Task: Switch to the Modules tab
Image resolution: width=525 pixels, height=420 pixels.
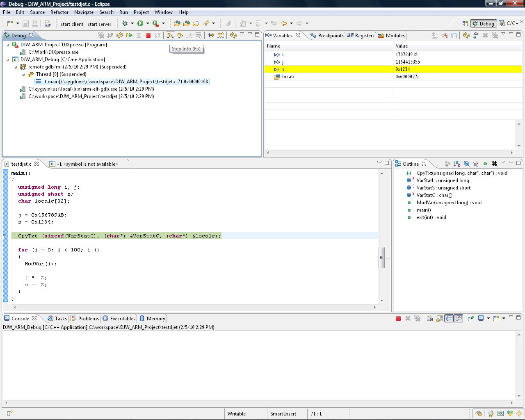Action: coord(391,36)
